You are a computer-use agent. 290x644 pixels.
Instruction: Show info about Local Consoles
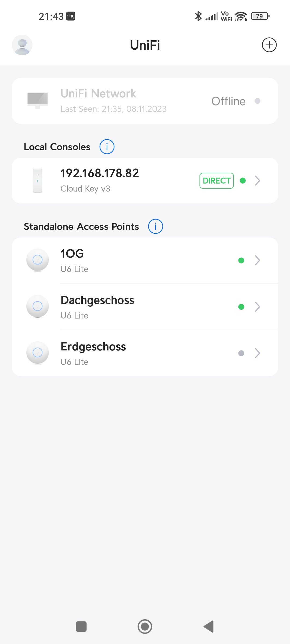pyautogui.click(x=107, y=147)
